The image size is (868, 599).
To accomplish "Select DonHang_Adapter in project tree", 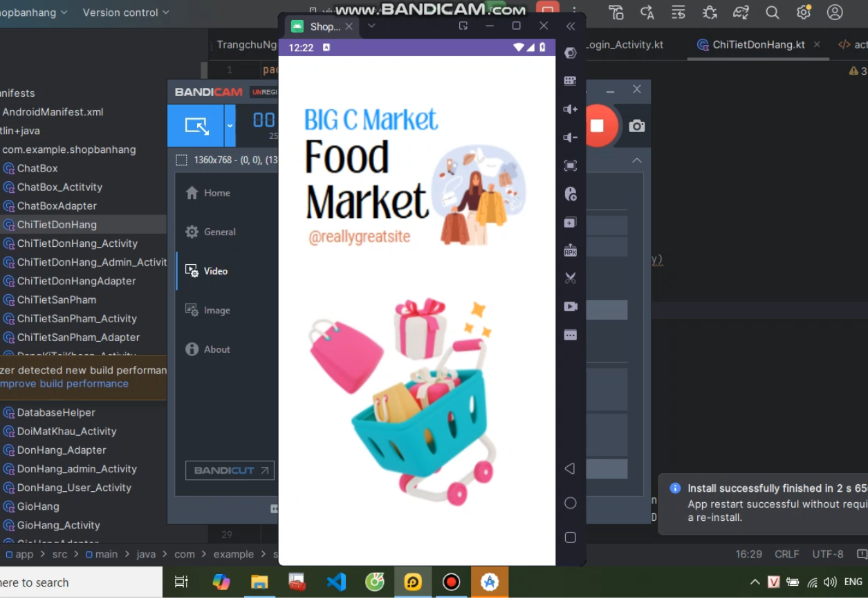I will pyautogui.click(x=62, y=450).
